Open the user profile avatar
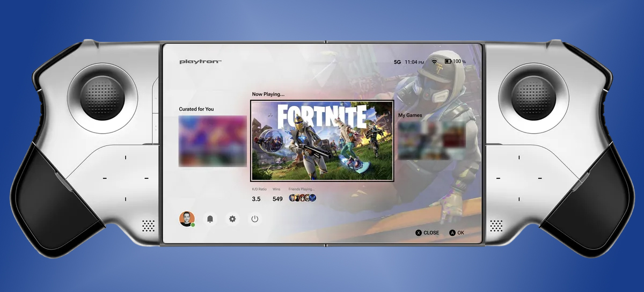 point(187,218)
